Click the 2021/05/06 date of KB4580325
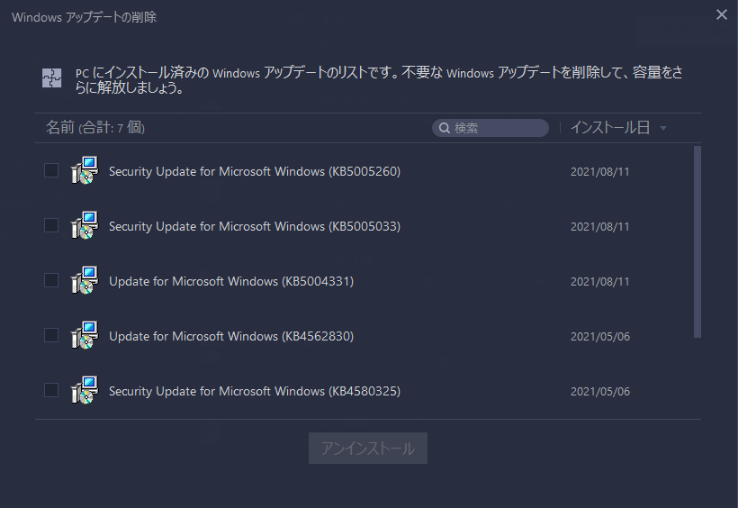 tap(600, 392)
